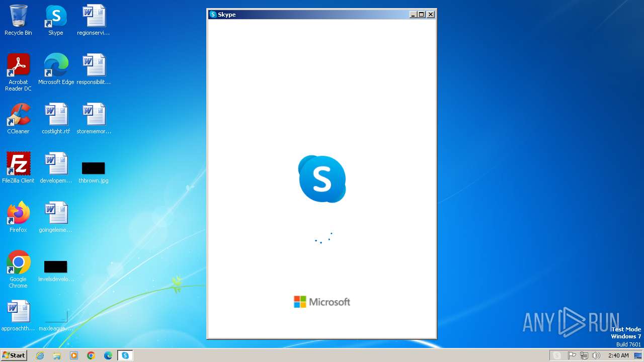This screenshot has width=644, height=362.
Task: Launch Google Chrome from the desktop
Action: pos(18,269)
